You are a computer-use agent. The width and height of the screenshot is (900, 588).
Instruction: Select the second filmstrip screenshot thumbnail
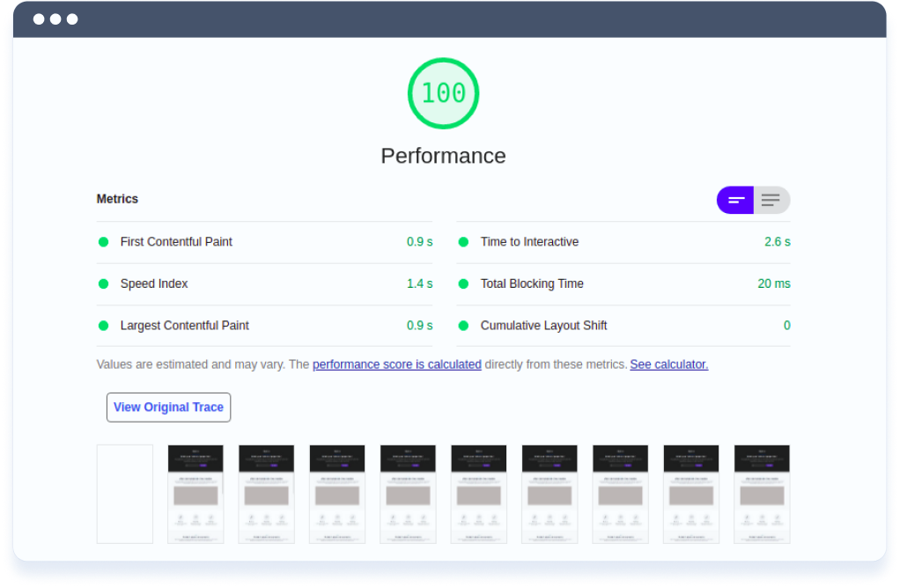tap(195, 494)
